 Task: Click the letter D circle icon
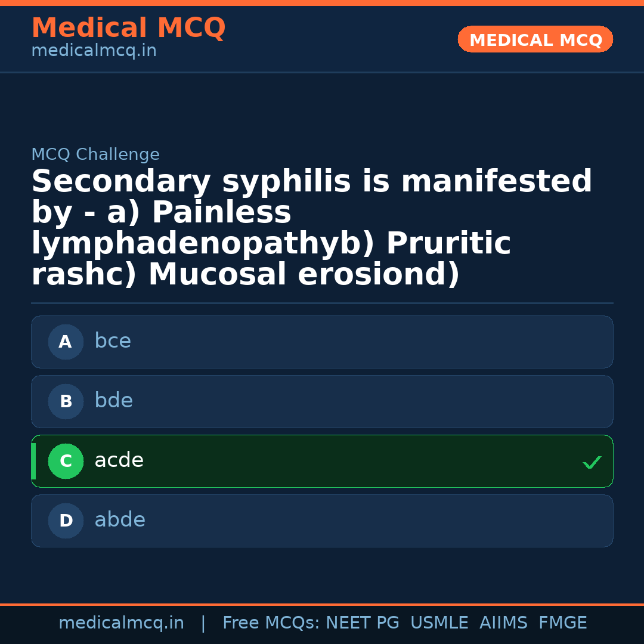click(66, 521)
